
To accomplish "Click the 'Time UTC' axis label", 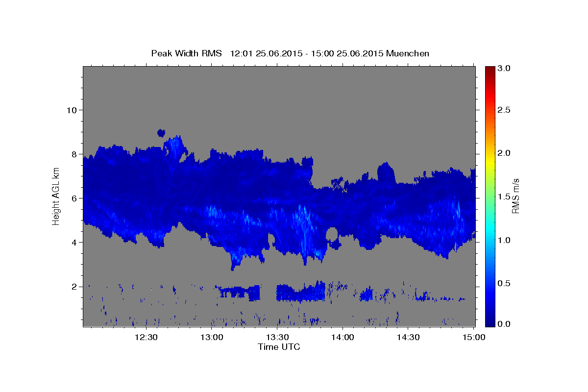I will click(279, 347).
